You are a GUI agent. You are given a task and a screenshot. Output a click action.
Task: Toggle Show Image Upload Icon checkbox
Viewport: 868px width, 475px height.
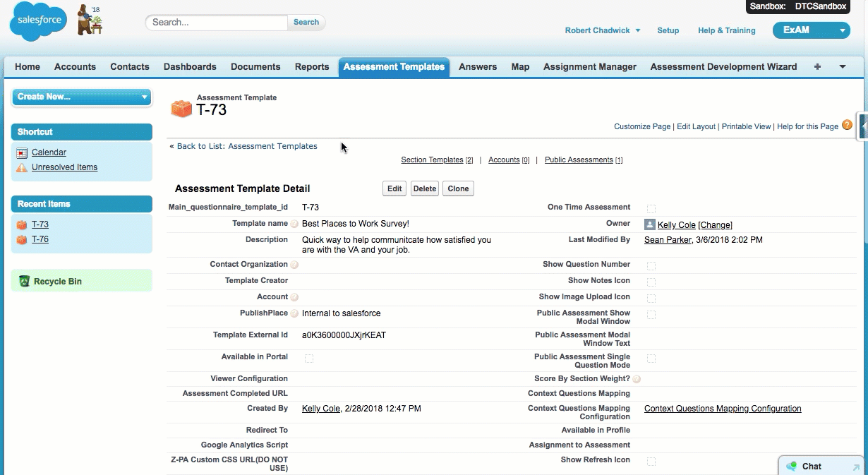tap(651, 299)
